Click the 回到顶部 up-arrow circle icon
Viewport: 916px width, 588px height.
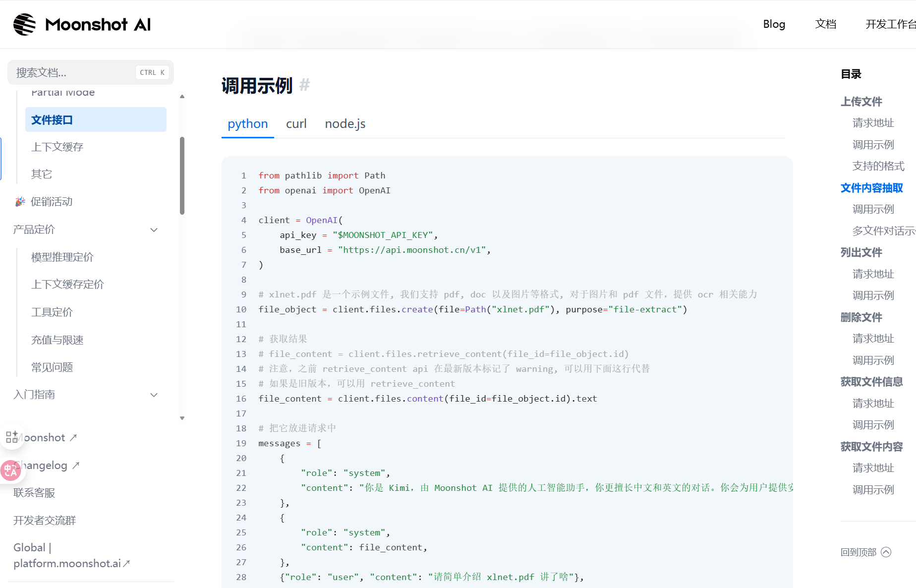(x=886, y=552)
